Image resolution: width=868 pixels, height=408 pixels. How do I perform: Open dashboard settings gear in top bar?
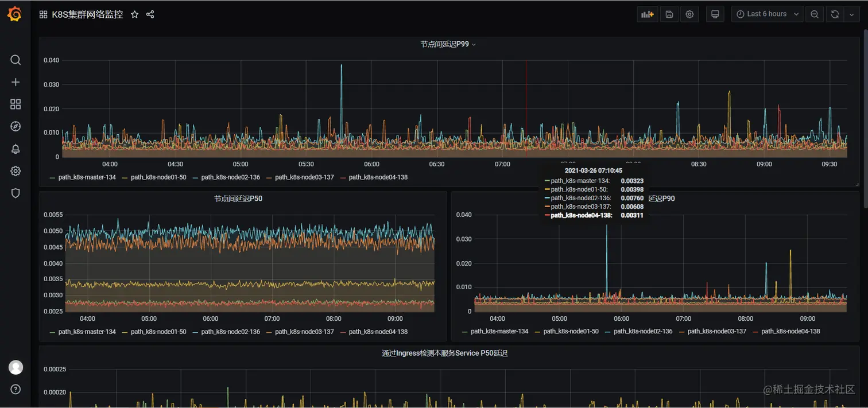coord(689,14)
